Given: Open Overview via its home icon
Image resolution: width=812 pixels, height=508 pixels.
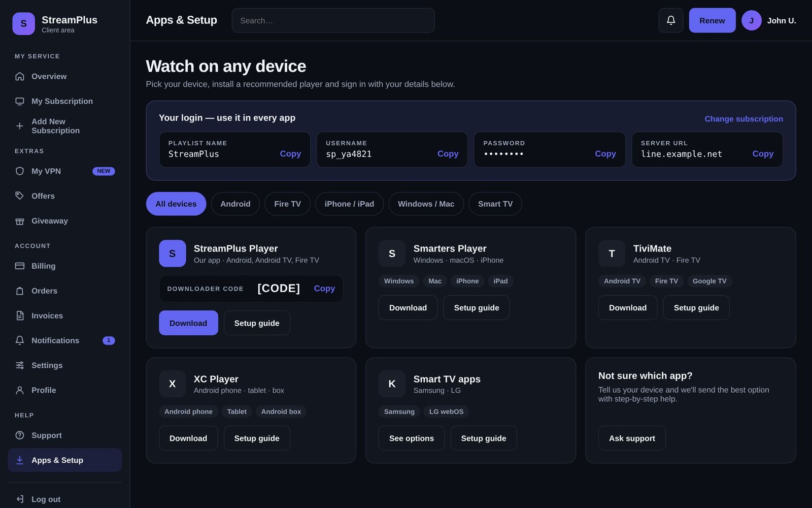Looking at the screenshot, I should point(20,76).
